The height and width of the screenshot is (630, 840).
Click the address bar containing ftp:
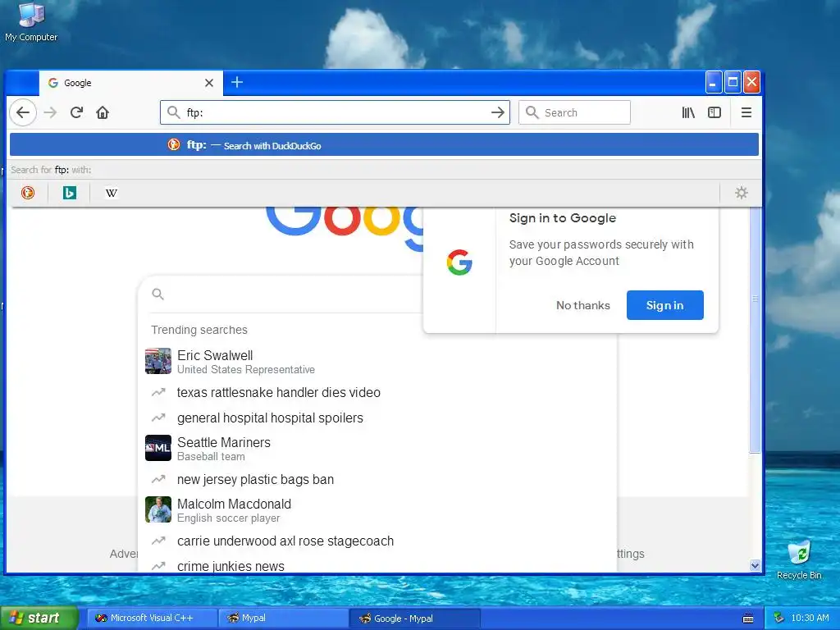tap(335, 112)
